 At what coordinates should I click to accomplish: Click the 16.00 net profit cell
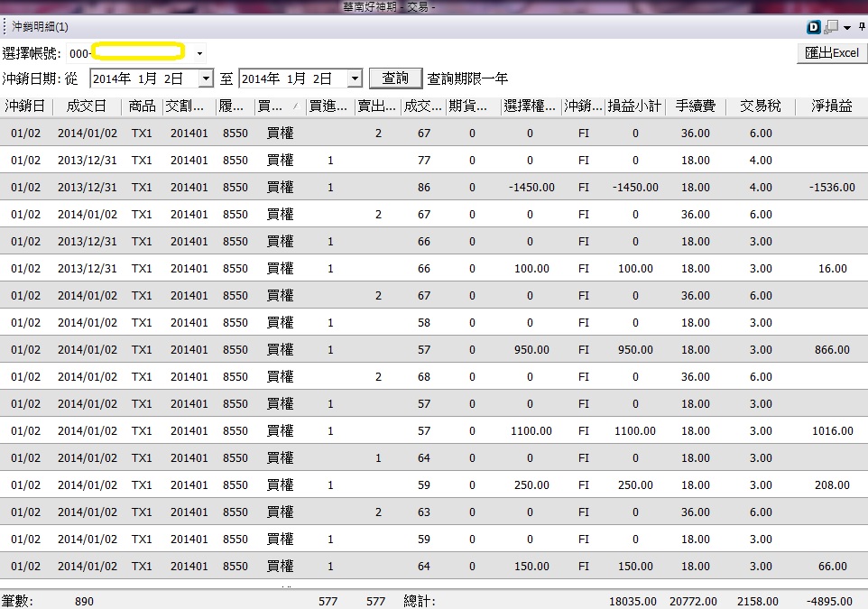[x=833, y=269]
